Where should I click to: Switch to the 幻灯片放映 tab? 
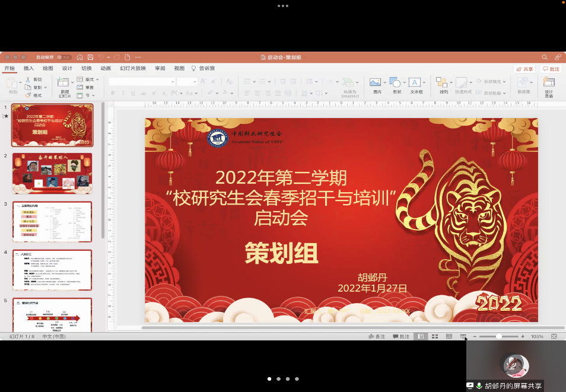133,68
